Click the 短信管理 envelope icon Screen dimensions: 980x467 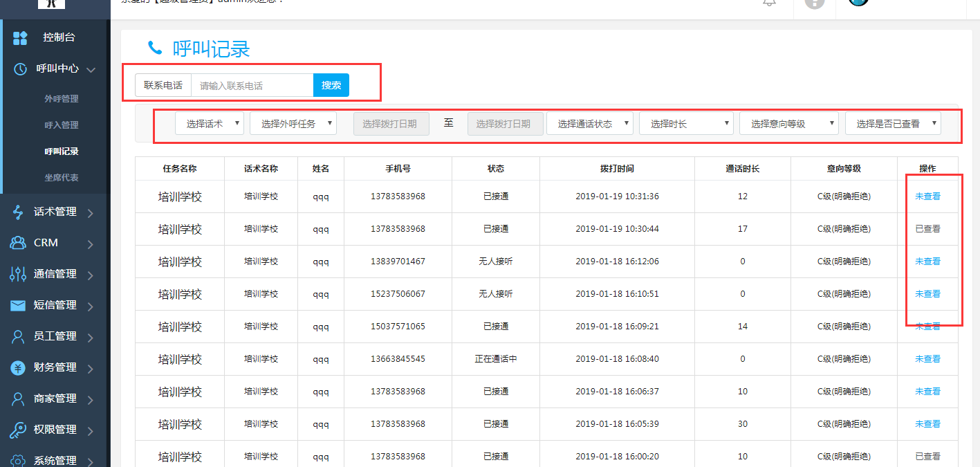pyautogui.click(x=19, y=305)
